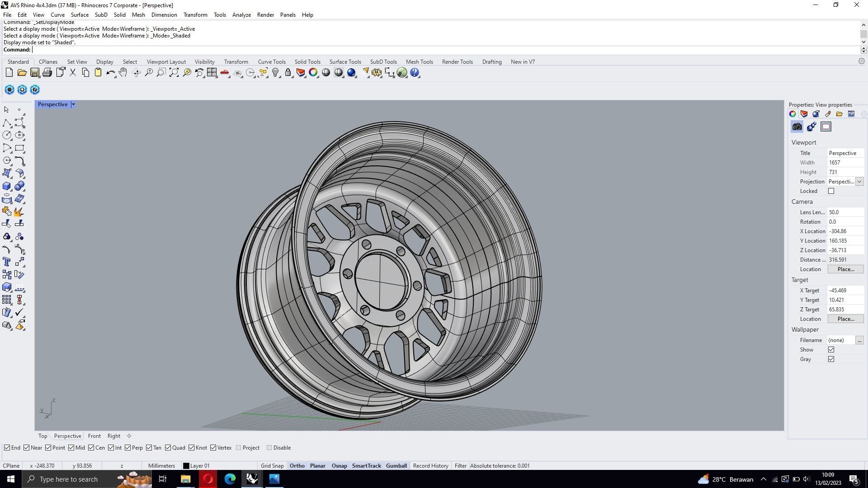Select the Rectangle tool in sidebar

pyautogui.click(x=19, y=148)
